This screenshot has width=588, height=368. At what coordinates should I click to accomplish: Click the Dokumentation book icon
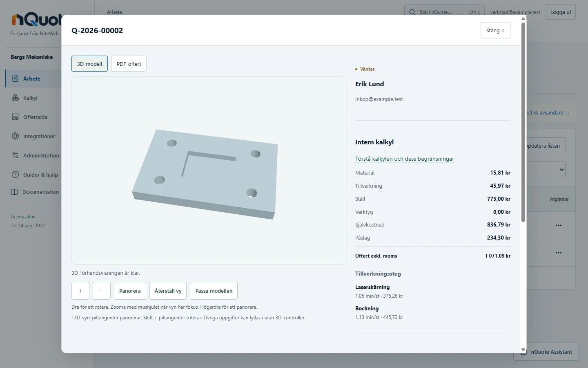[x=14, y=192]
